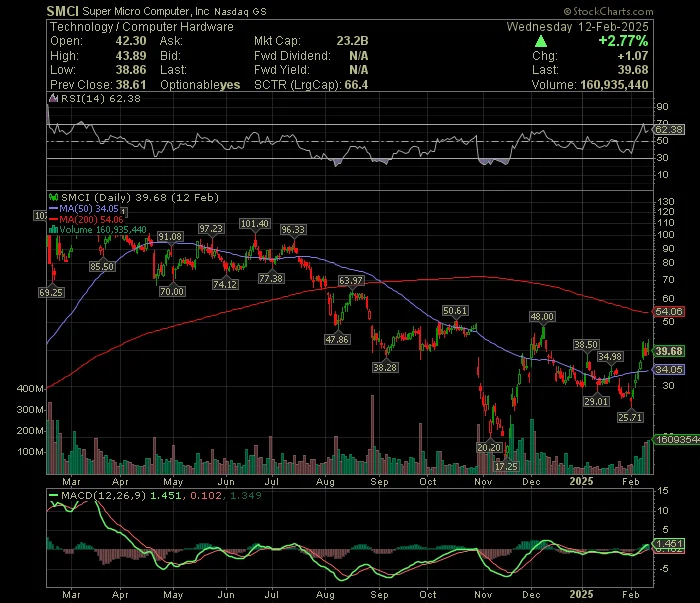This screenshot has height=603, width=700.
Task: Click the SMCI candlestick legend icon
Action: [x=54, y=197]
